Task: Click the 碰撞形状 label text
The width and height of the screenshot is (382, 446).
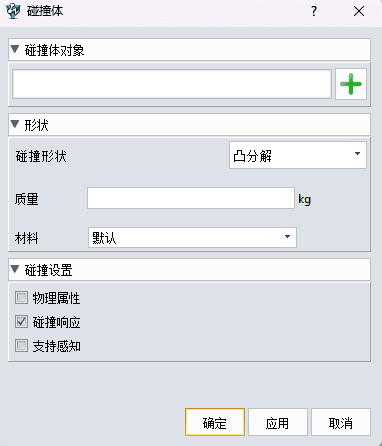Action: coord(41,156)
